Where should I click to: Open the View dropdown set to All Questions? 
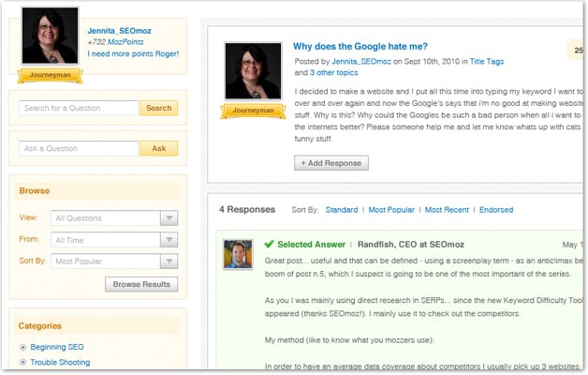114,218
